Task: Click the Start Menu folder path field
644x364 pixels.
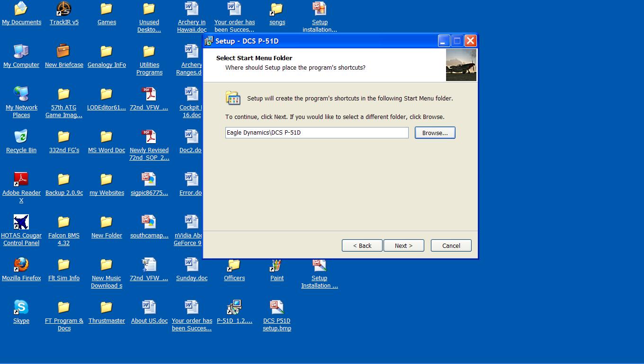Action: point(317,133)
